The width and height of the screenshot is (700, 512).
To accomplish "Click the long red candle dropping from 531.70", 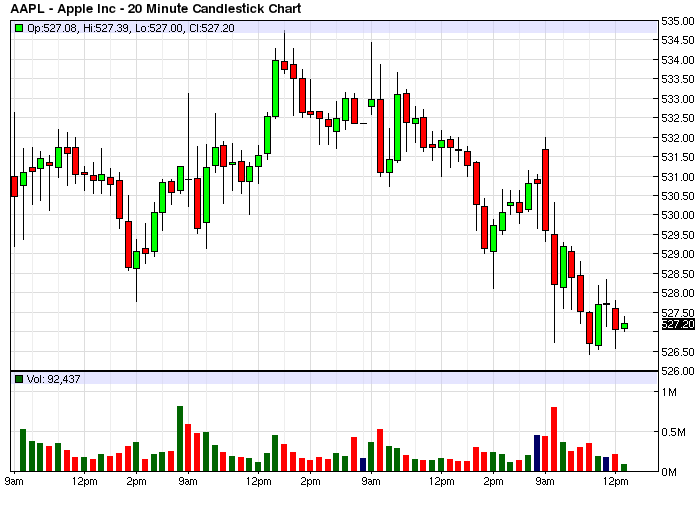I will (545, 190).
